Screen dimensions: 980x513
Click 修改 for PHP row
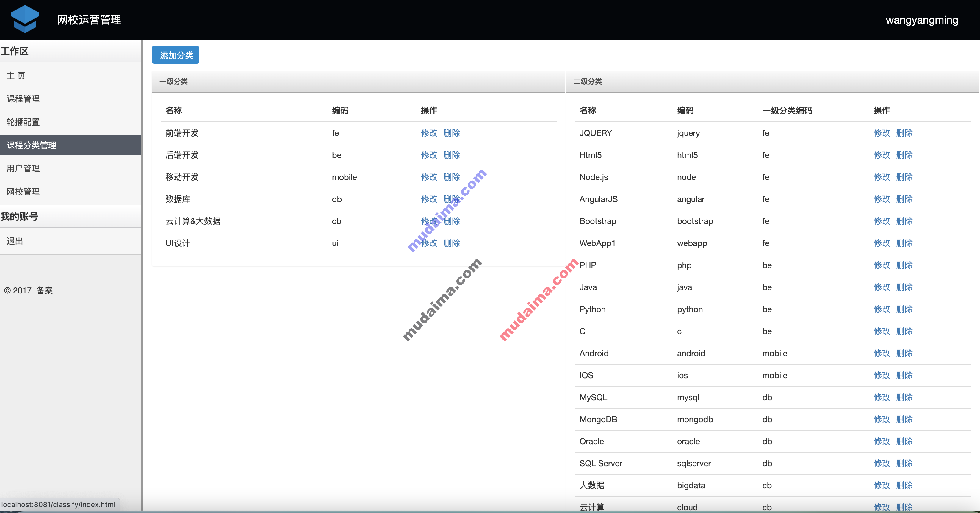click(882, 266)
